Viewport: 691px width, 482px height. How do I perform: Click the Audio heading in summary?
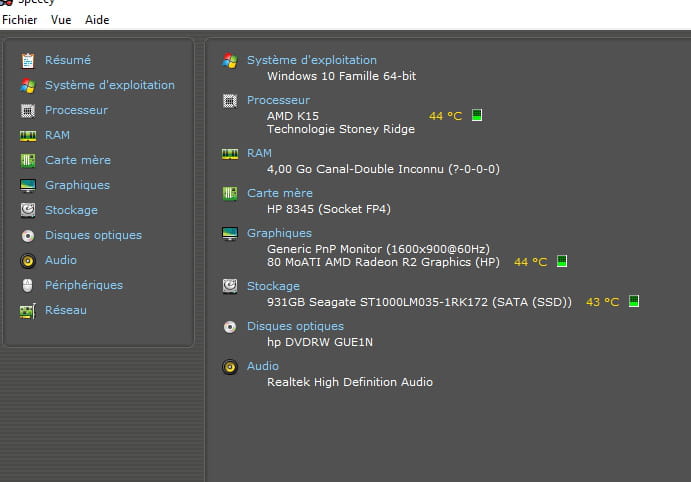pyautogui.click(x=262, y=366)
